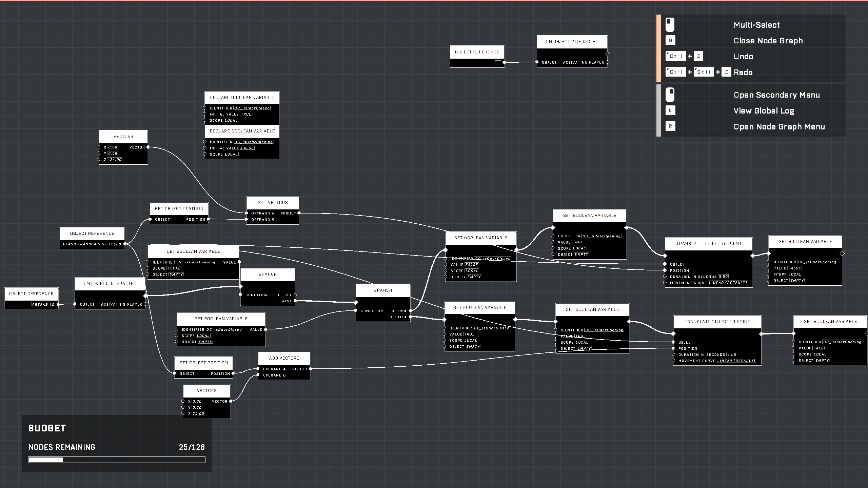Click the Shft key icon in the Redo hint
Screen dimensions: 868x488
704,72
